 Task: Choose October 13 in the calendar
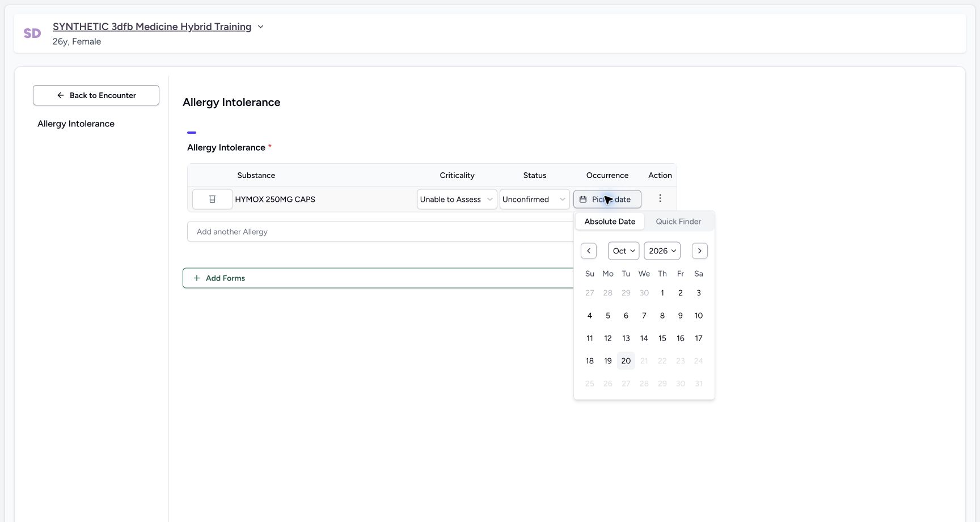pos(626,338)
